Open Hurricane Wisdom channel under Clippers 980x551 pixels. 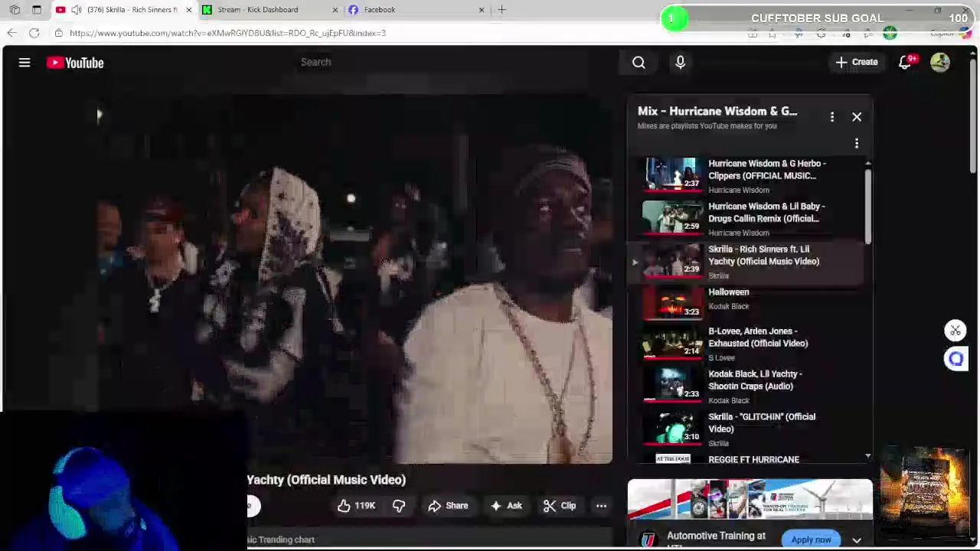click(739, 190)
